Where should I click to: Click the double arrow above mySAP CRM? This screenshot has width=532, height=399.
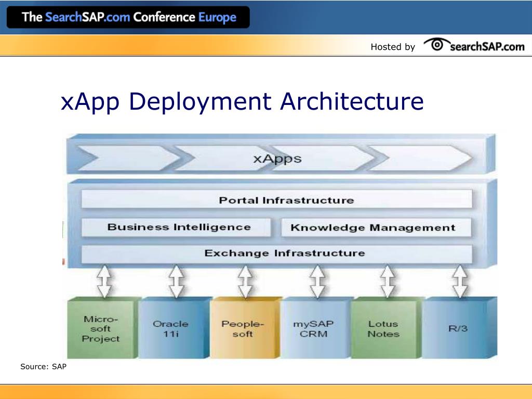click(x=317, y=281)
